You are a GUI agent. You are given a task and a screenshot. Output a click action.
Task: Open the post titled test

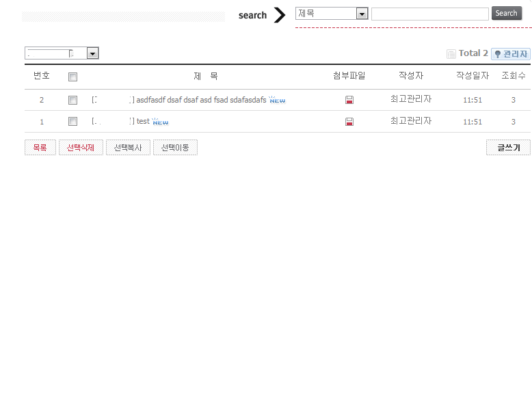[x=143, y=121]
